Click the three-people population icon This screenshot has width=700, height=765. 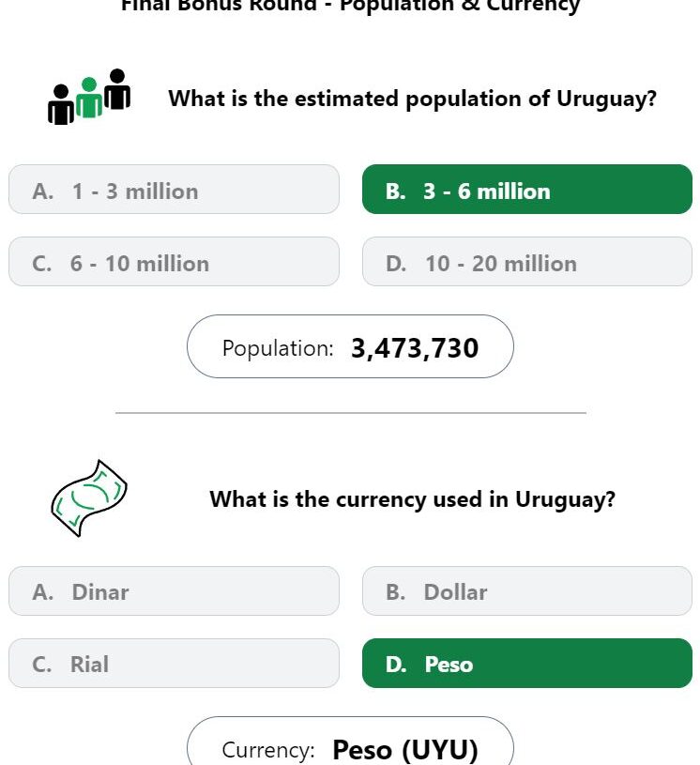(89, 97)
